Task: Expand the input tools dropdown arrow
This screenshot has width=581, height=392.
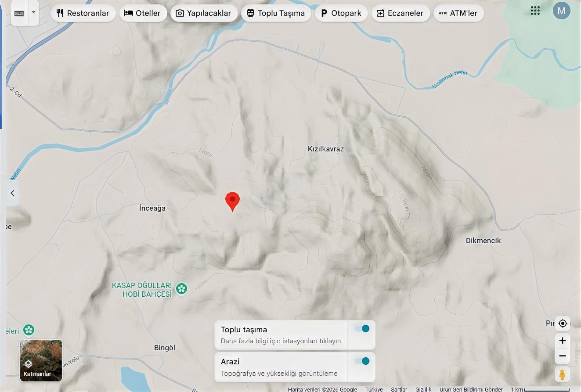Action: pyautogui.click(x=33, y=12)
